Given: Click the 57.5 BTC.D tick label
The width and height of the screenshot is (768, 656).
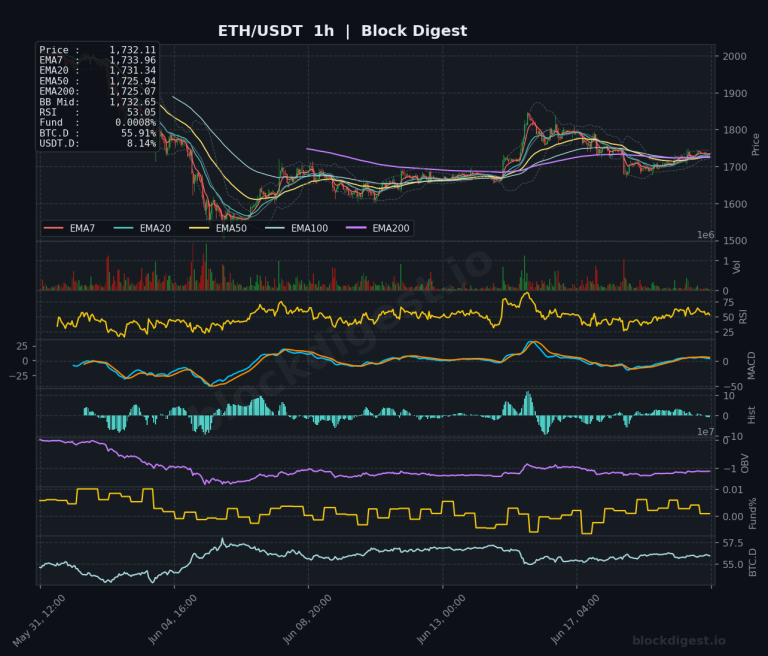Looking at the screenshot, I should [x=733, y=543].
